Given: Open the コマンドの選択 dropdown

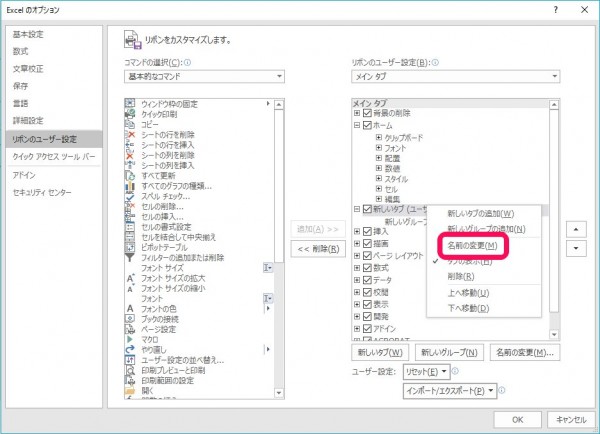Looking at the screenshot, I should pyautogui.click(x=204, y=76).
